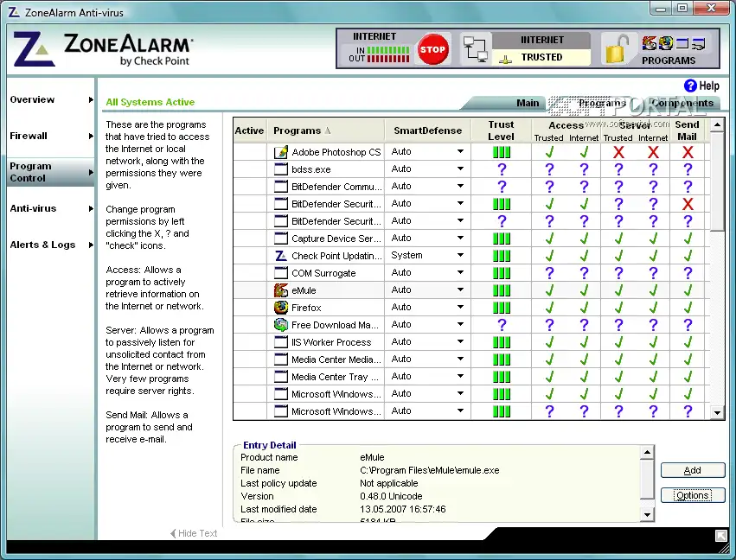The width and height of the screenshot is (736, 560).
Task: Click the Options button
Action: [x=693, y=495]
